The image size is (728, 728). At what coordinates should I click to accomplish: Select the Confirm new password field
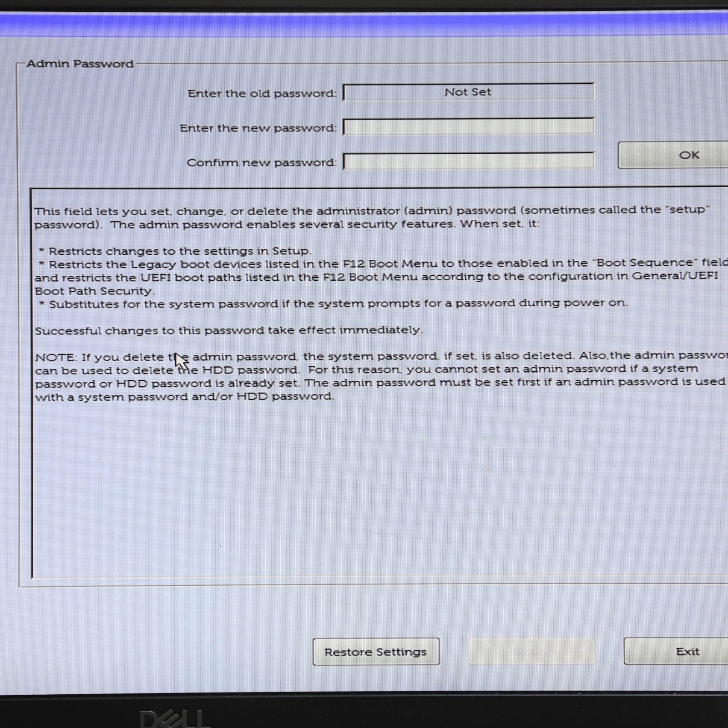coord(468,161)
